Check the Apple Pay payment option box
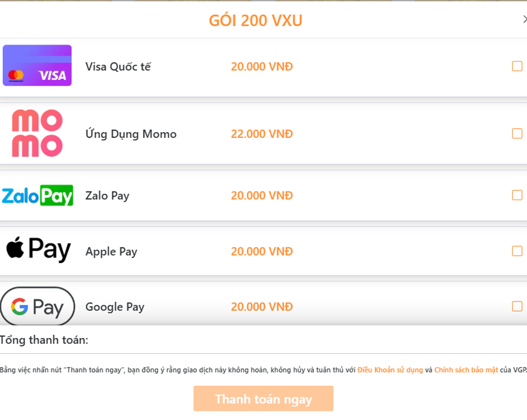The height and width of the screenshot is (420, 527). click(517, 251)
